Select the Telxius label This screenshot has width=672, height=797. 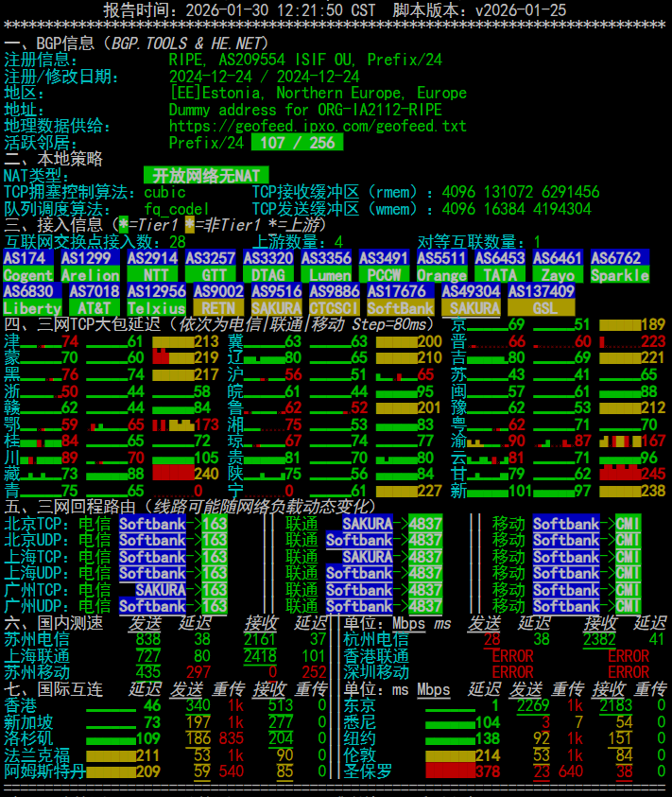click(x=156, y=308)
